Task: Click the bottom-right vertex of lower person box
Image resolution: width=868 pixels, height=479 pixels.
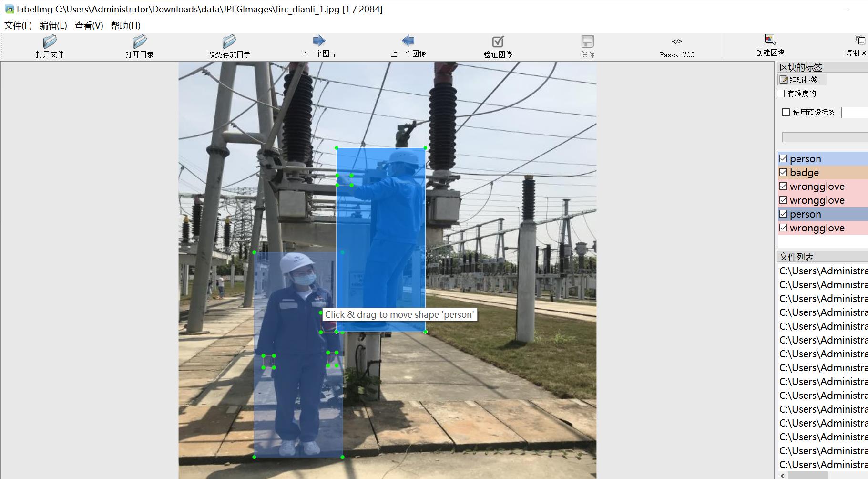Action: tap(342, 457)
